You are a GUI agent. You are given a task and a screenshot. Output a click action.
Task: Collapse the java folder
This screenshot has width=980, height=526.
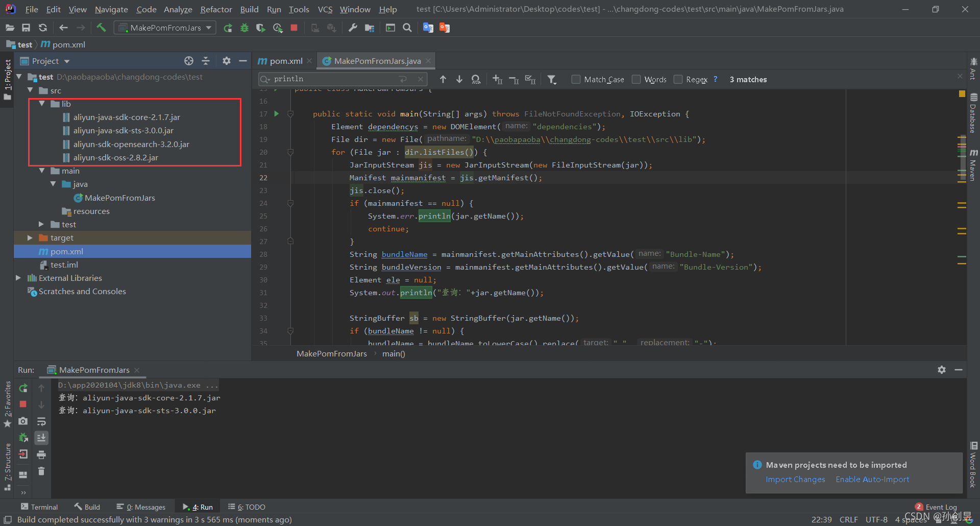coord(53,184)
